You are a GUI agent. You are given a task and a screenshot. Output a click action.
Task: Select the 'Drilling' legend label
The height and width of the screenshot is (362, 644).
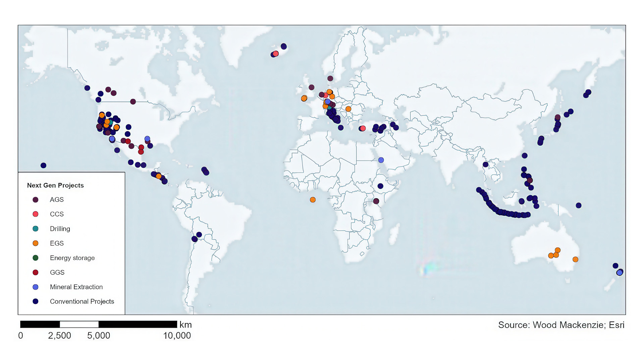60,229
